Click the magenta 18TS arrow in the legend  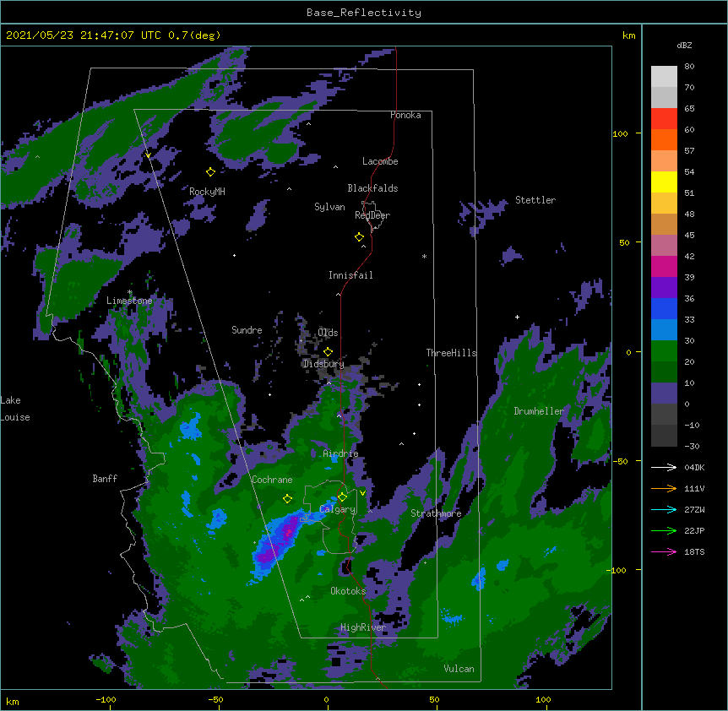tap(664, 551)
